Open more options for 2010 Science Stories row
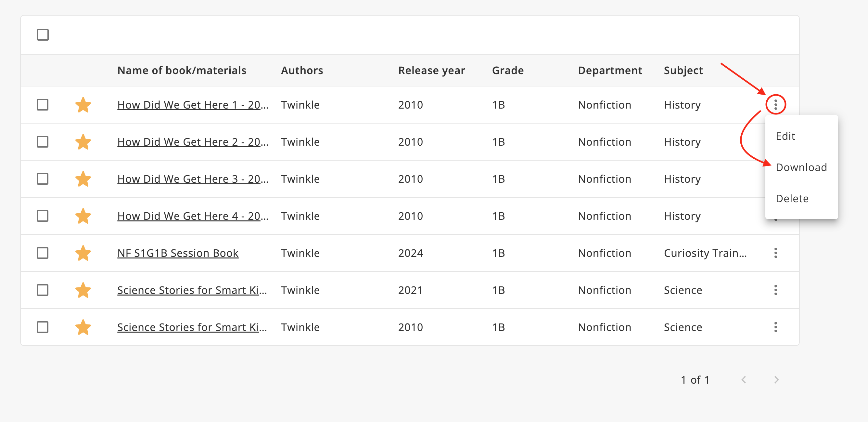This screenshot has height=422, width=868. (775, 327)
